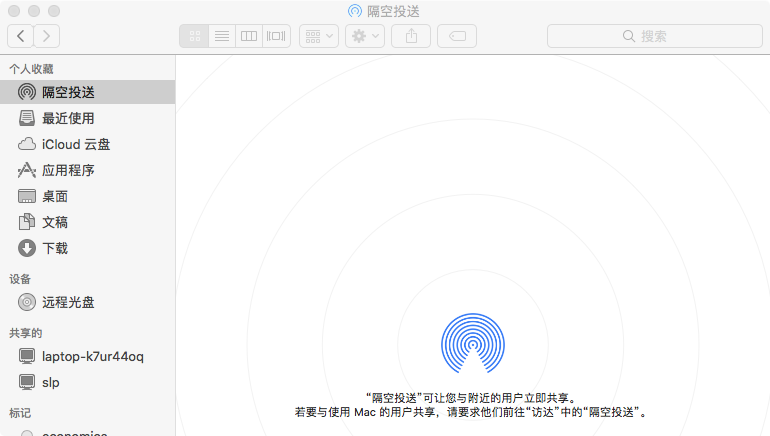Image resolution: width=770 pixels, height=436 pixels.
Task: Open the item arrangement dropdown
Action: click(319, 36)
